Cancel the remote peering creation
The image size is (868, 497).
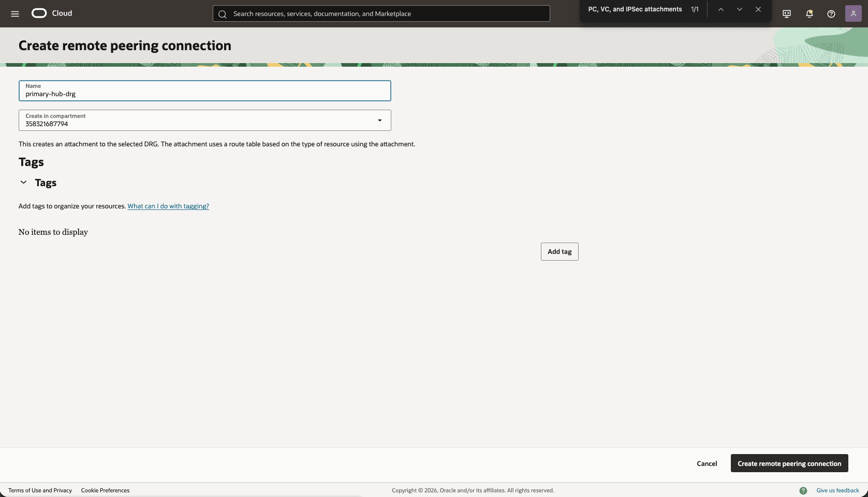tap(707, 463)
